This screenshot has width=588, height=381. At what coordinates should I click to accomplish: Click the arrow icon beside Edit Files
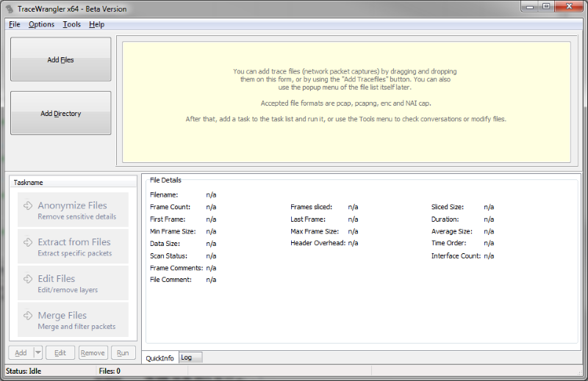click(28, 279)
